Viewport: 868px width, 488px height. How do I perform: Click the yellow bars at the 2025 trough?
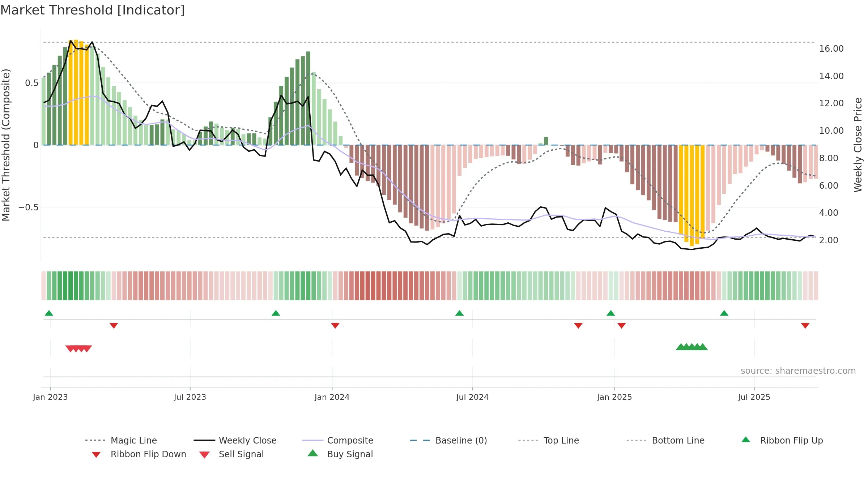pos(692,196)
